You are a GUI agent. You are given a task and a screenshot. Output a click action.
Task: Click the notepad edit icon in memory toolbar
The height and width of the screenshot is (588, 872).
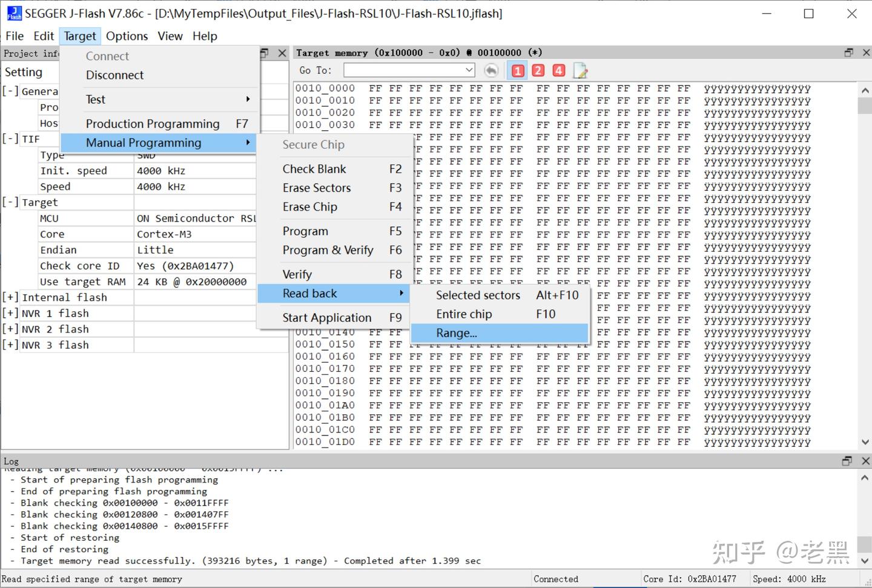[x=580, y=71]
